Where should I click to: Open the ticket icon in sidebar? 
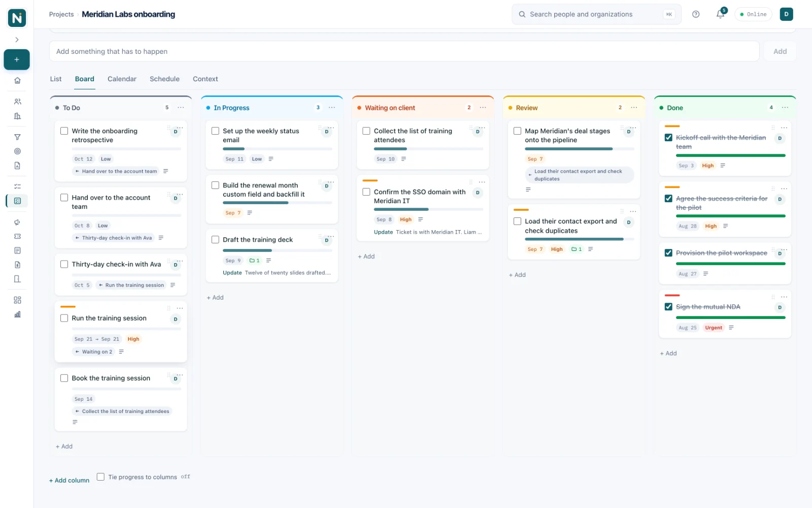tap(17, 236)
